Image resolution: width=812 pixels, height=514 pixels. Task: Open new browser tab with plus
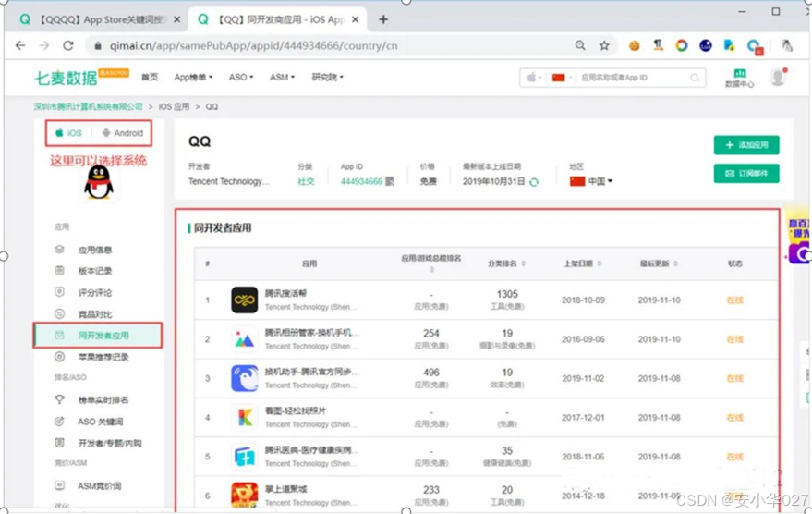383,19
